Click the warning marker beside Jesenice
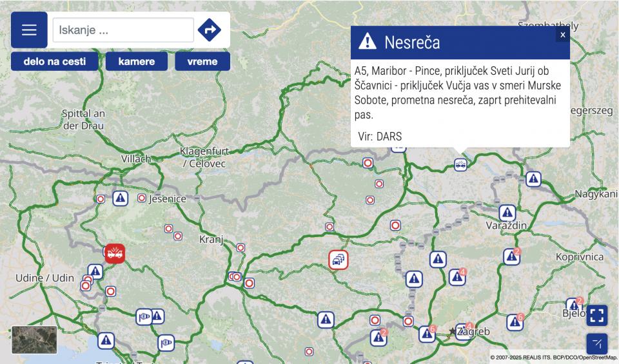The height and width of the screenshot is (364, 619). pyautogui.click(x=120, y=198)
